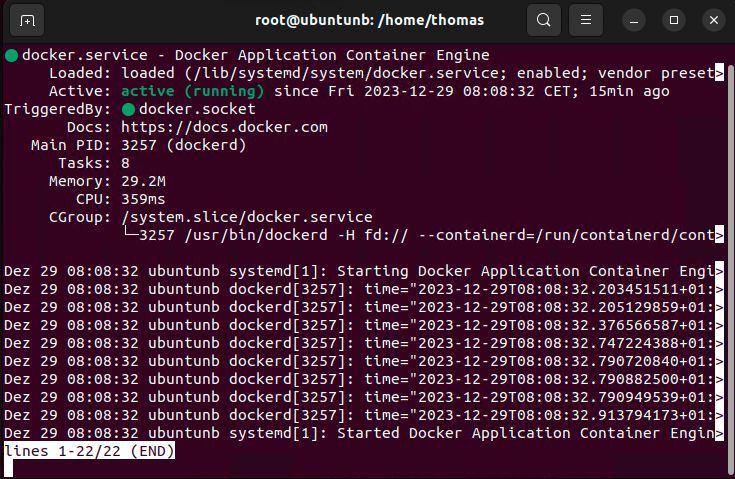This screenshot has width=735, height=479.
Task: Open the hamburger menu
Action: [586, 20]
